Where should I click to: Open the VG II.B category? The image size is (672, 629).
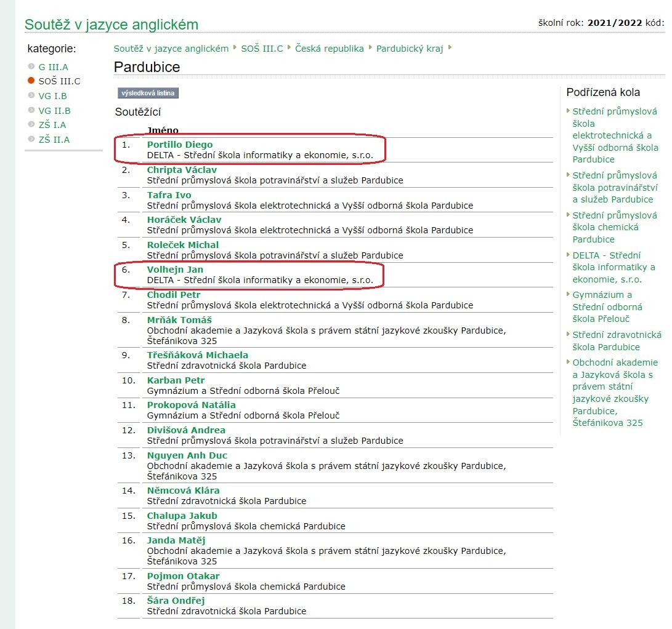(x=54, y=111)
